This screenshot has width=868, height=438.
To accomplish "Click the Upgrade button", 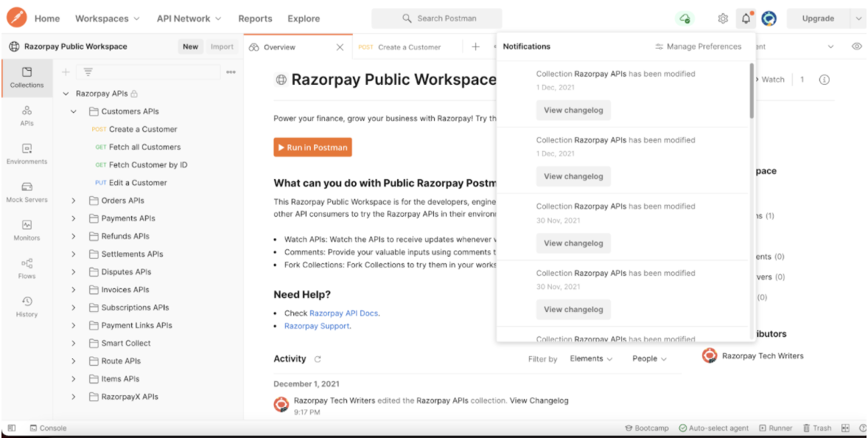I will tap(818, 18).
